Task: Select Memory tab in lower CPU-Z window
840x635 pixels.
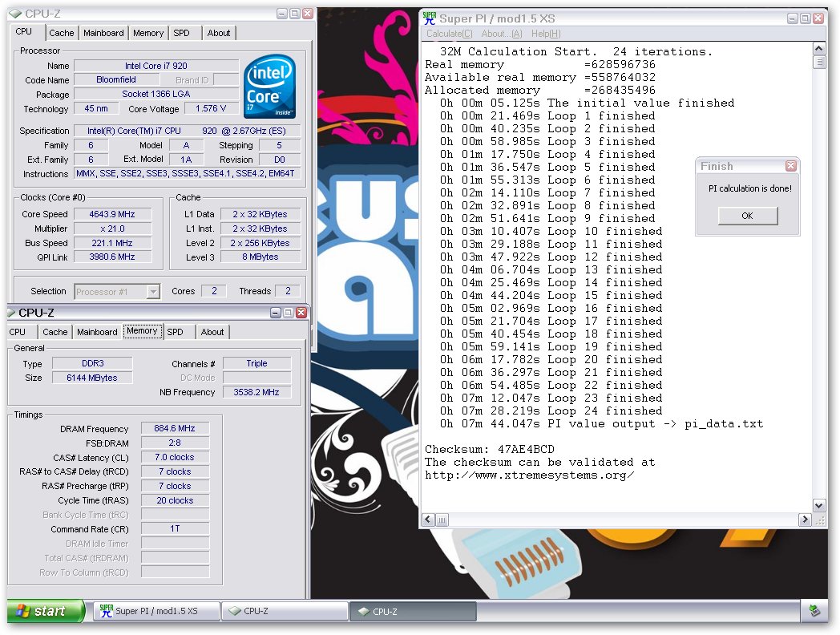Action: (142, 330)
